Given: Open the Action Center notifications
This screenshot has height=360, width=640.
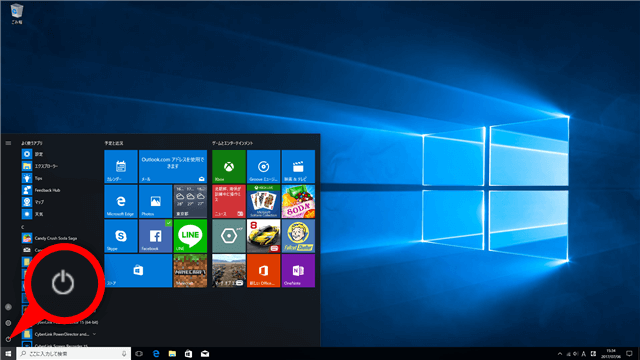Looking at the screenshot, I should tap(629, 353).
